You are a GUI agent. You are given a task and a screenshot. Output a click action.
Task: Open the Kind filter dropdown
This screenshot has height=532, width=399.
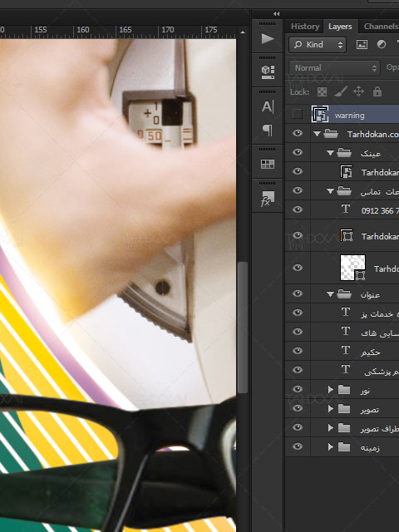[318, 45]
